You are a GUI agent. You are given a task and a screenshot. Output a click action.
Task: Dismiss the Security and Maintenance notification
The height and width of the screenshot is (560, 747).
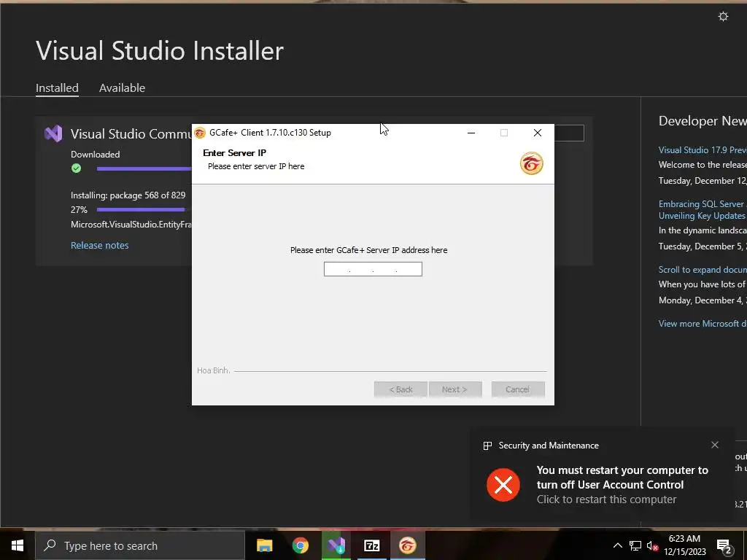[x=715, y=445]
